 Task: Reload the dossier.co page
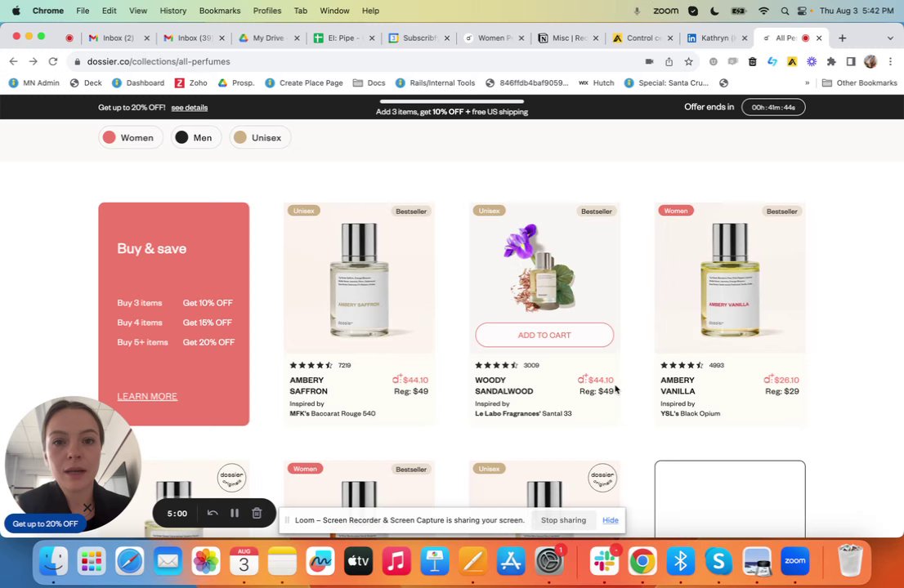[x=53, y=61]
